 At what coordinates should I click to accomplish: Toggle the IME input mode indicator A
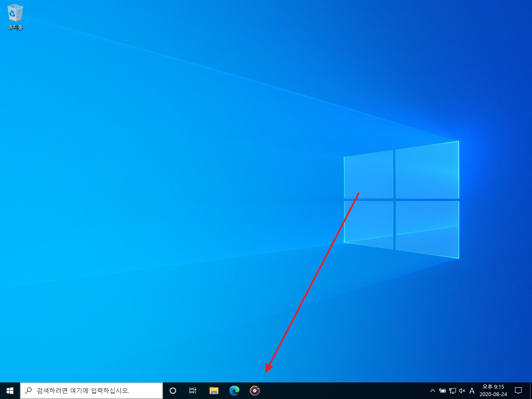[472, 391]
